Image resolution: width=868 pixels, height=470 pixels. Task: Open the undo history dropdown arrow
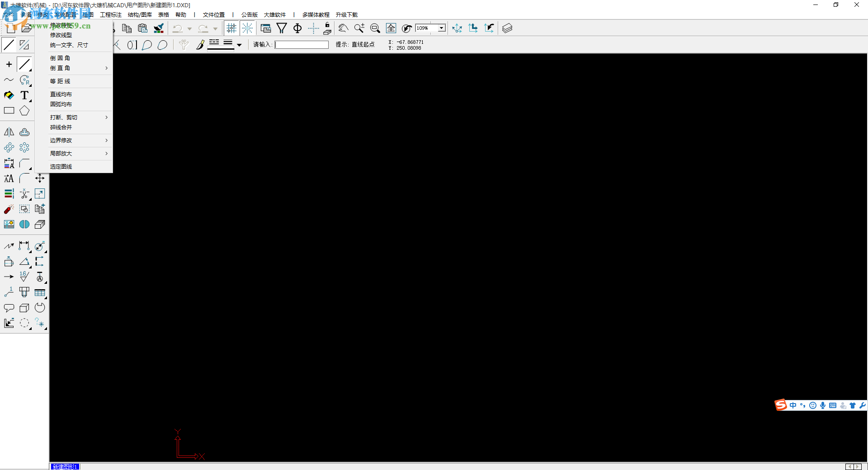(x=189, y=28)
